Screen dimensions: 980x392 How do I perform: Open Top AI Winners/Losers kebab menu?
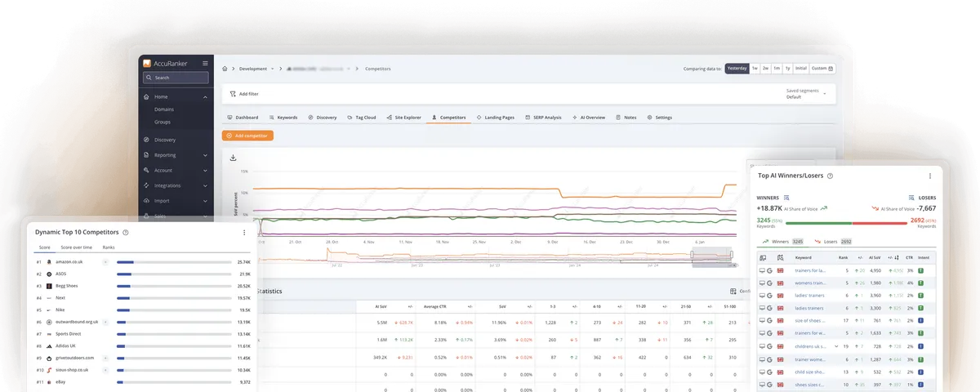929,176
